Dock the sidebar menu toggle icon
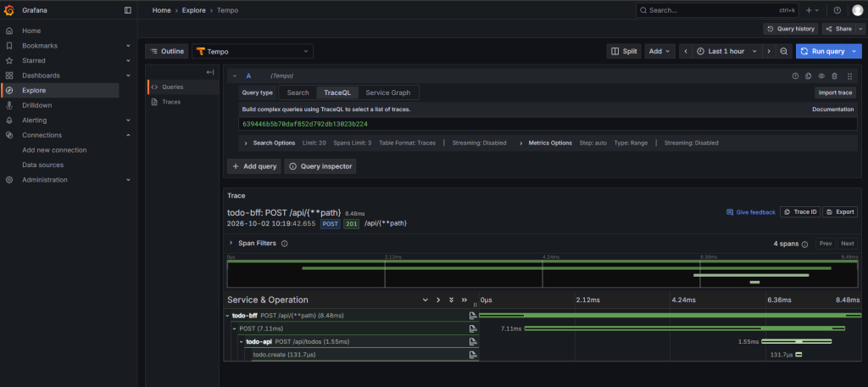 click(128, 10)
